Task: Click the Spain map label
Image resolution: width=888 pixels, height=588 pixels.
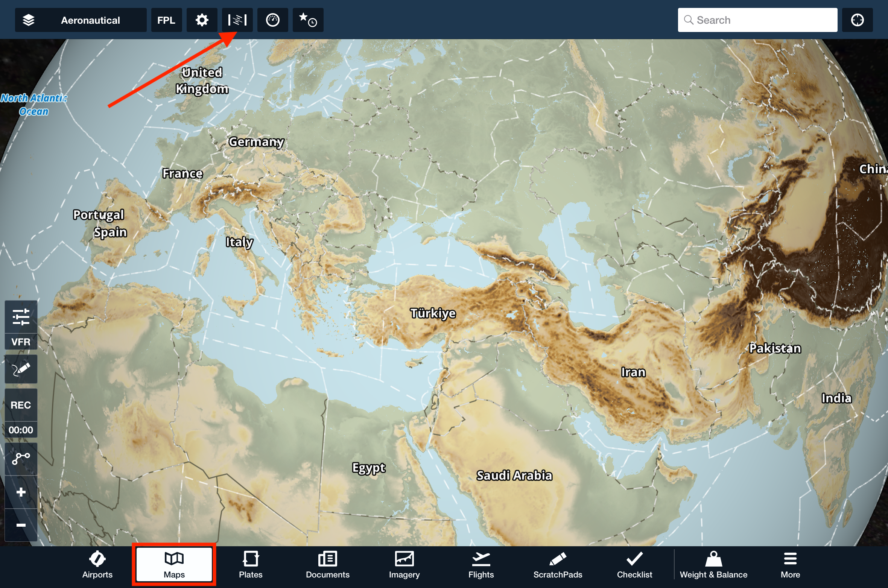Action: (110, 232)
